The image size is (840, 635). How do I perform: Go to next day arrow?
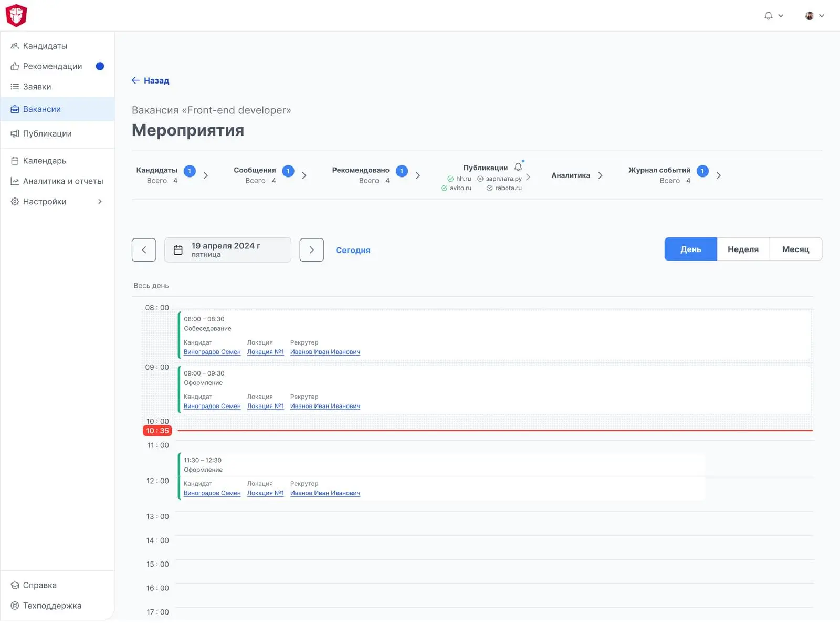pyautogui.click(x=312, y=250)
